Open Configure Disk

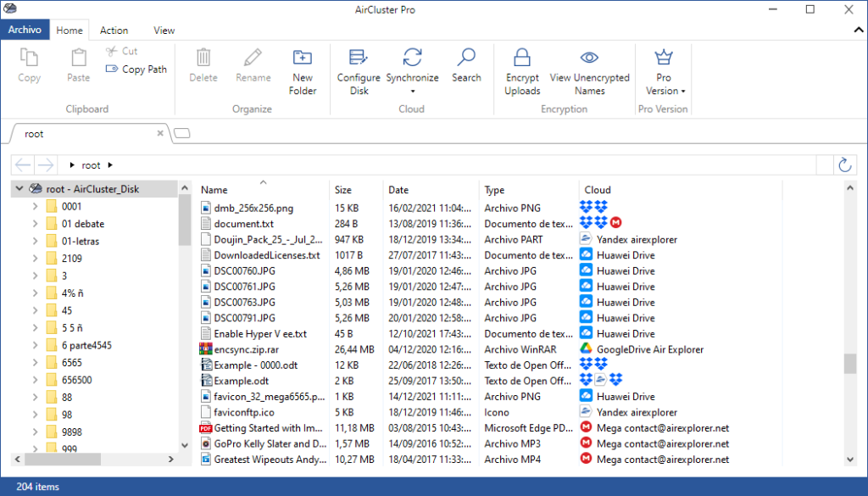359,72
